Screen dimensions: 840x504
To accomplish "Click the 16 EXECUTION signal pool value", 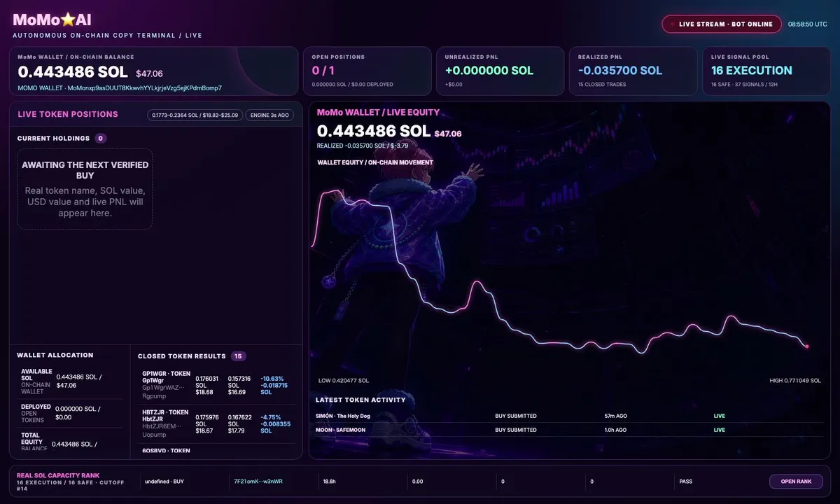I will click(752, 71).
